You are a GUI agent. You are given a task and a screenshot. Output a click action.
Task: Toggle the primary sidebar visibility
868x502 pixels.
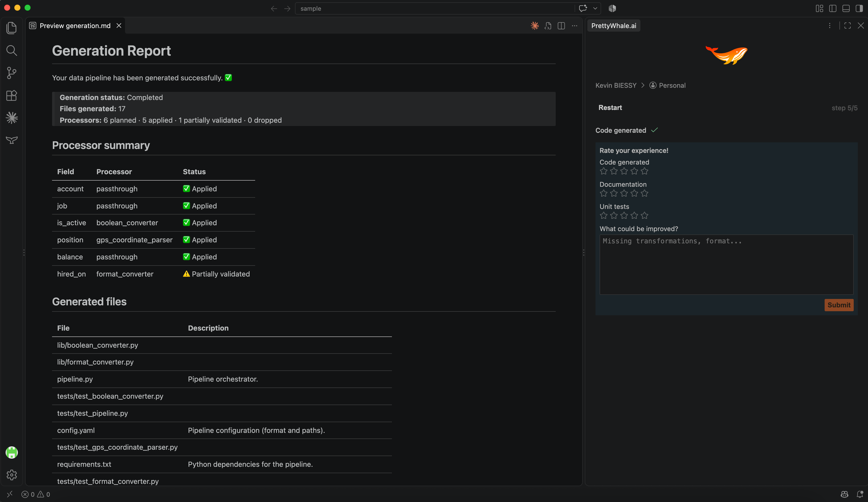(x=833, y=9)
